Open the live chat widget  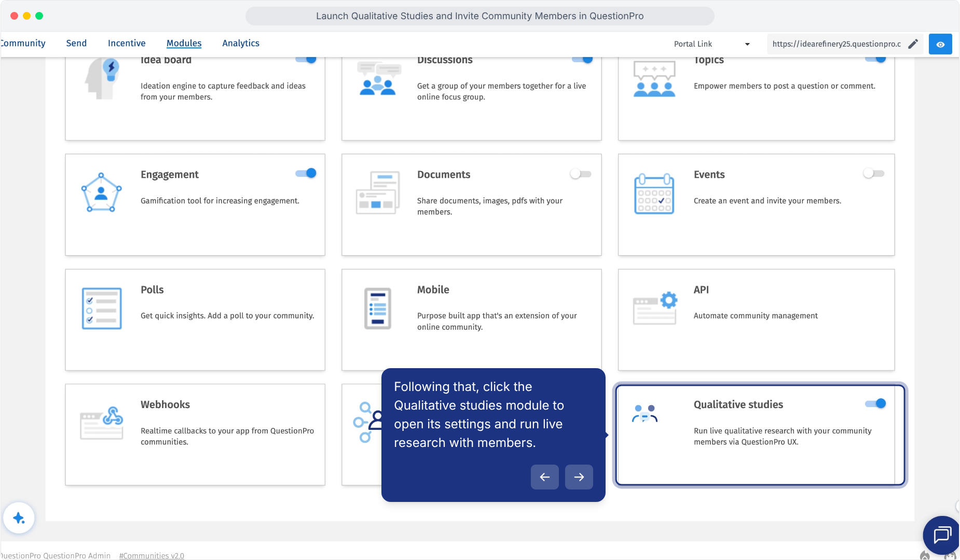point(942,535)
